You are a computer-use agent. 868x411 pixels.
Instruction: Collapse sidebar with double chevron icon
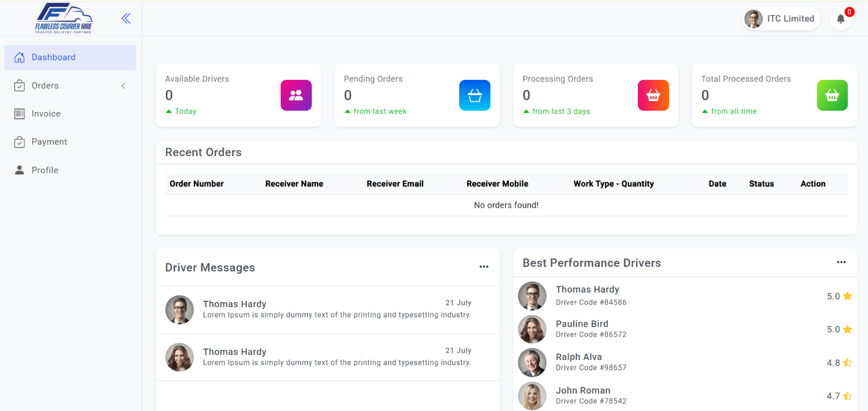point(126,18)
